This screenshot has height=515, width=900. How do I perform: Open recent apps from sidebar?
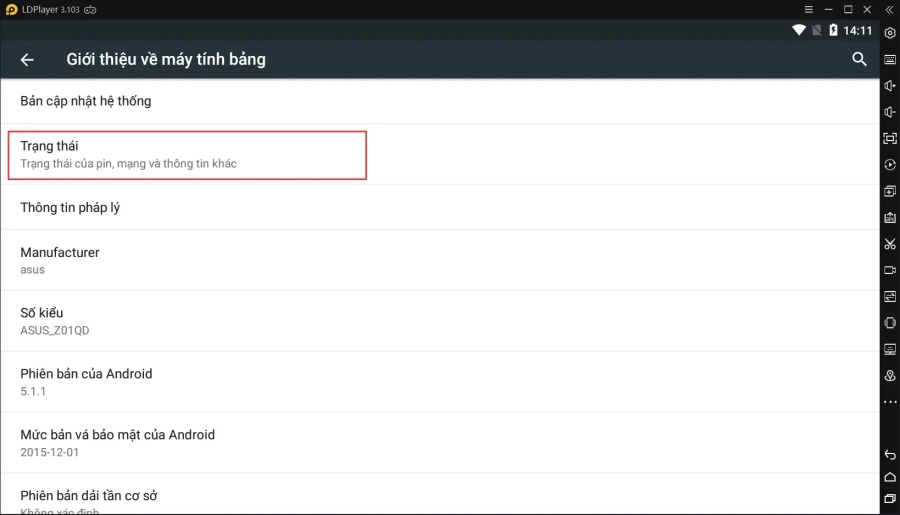890,498
